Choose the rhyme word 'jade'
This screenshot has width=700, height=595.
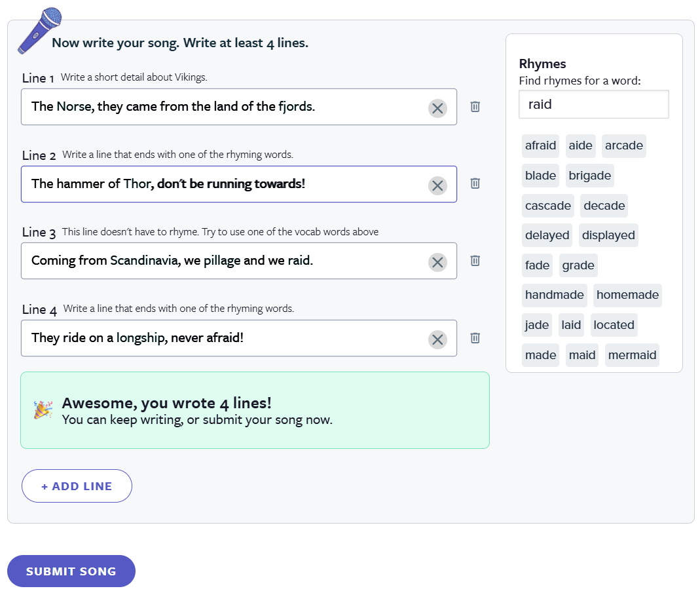click(x=537, y=325)
